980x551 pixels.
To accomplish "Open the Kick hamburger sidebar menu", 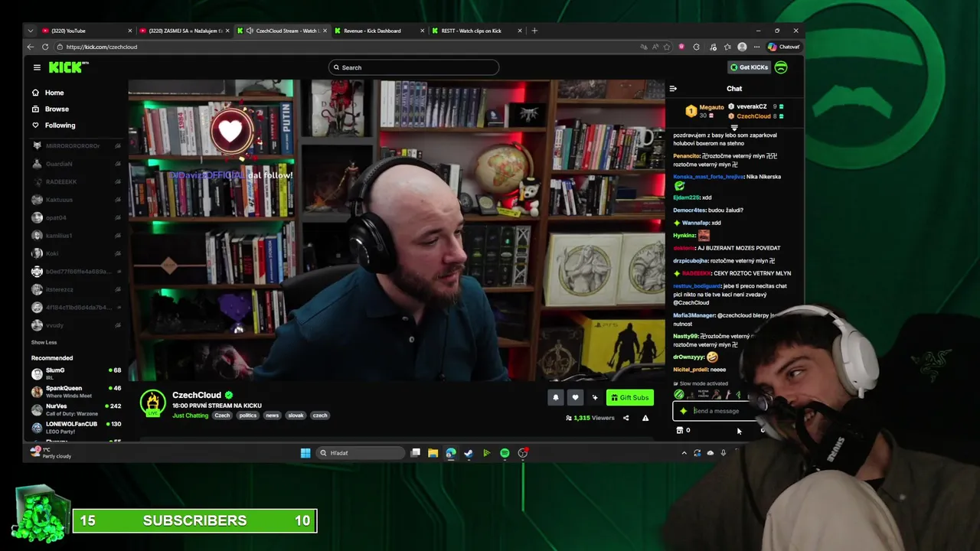I will 37,67.
